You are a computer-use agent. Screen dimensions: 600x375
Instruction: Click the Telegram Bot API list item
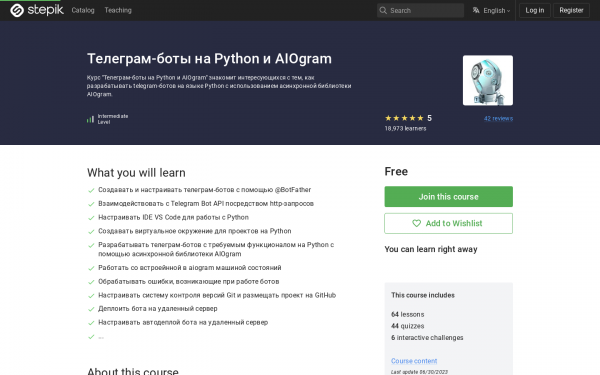click(x=206, y=204)
